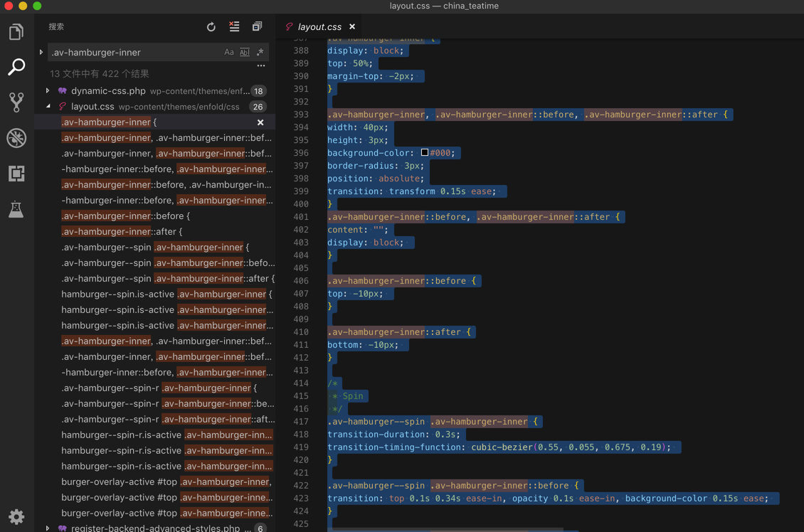Expand dynamic-css.php search results

[x=48, y=91]
